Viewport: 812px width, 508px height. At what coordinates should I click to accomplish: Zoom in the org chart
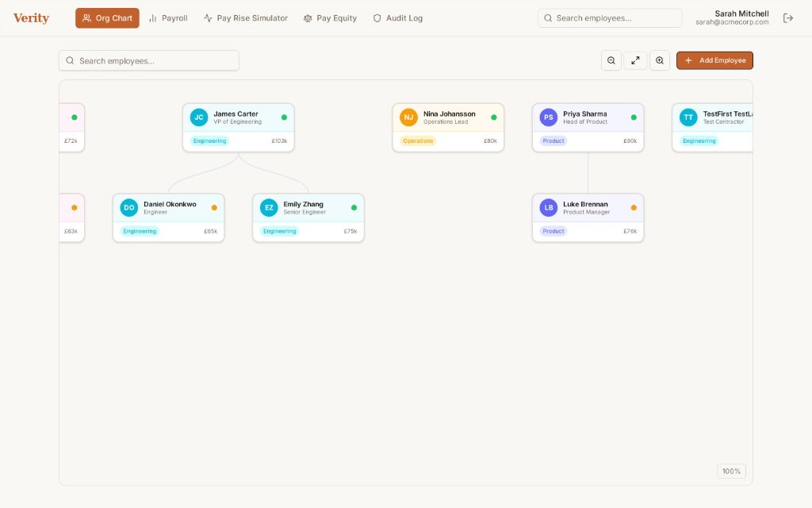pyautogui.click(x=660, y=60)
